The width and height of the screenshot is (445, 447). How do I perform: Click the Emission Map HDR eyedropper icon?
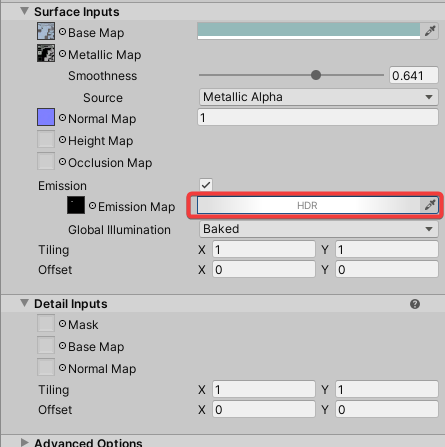pos(430,205)
